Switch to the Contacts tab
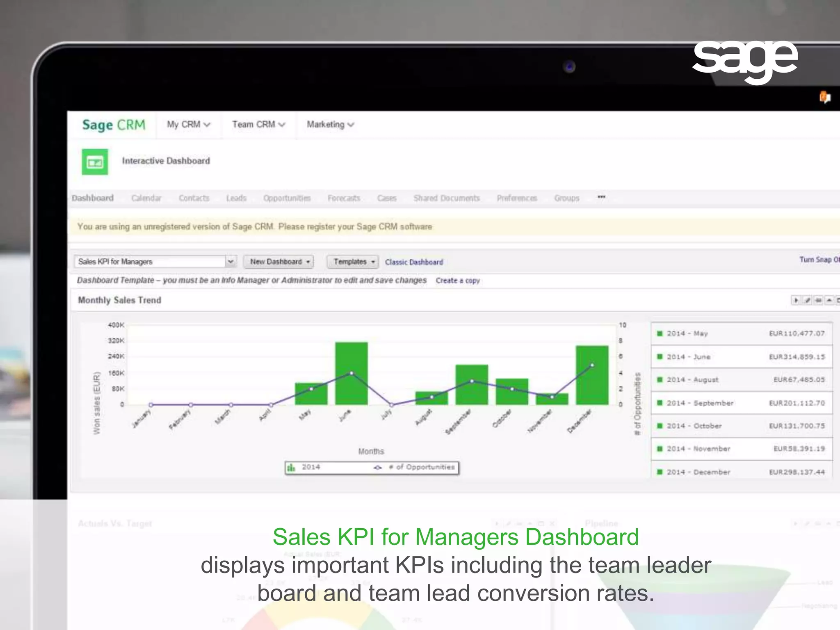This screenshot has width=840, height=630. point(194,198)
